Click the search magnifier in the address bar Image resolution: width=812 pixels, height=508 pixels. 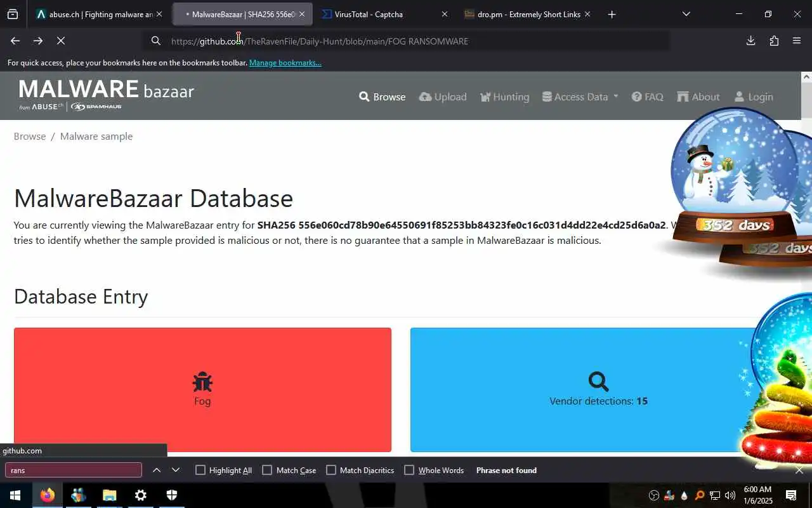tap(155, 41)
